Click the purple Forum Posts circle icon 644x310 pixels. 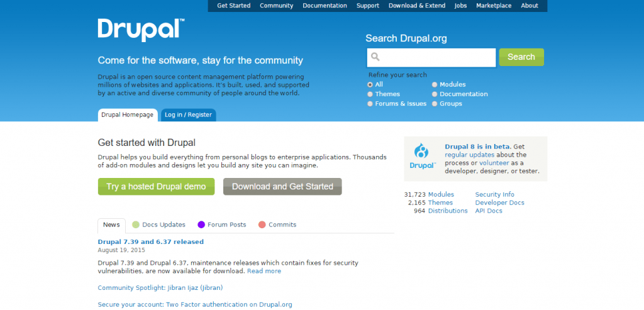click(x=201, y=224)
